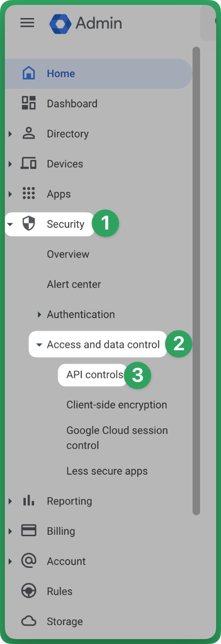
Task: Expand the Directory section arrow
Action: 10,134
